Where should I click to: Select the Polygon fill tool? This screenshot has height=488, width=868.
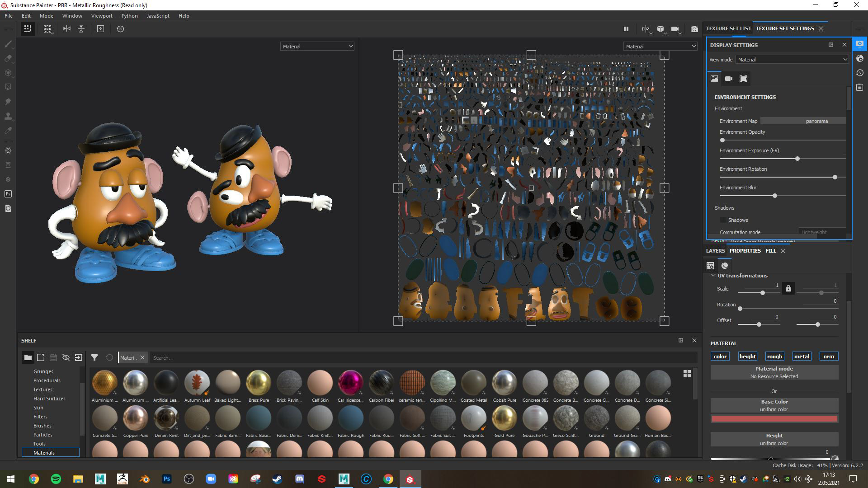(x=8, y=87)
